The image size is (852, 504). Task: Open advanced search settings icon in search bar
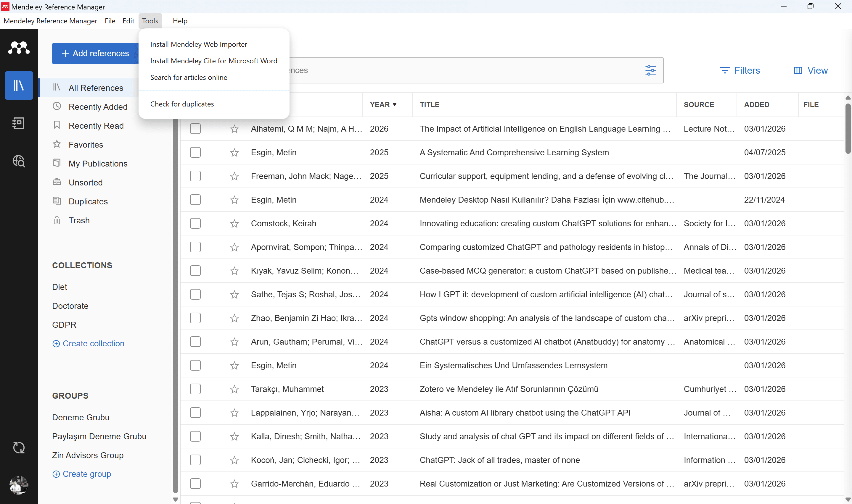[650, 70]
